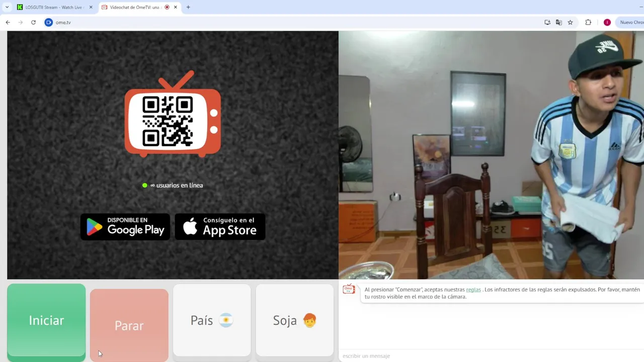Screen dimensions: 644x362
Task: Go back to previous page
Action: (8, 22)
